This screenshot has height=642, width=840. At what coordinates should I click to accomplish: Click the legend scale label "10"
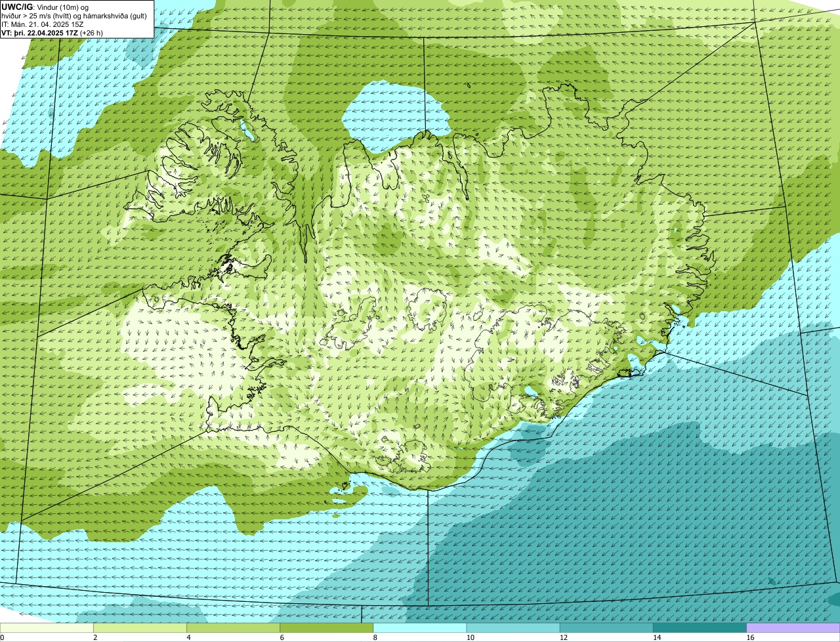[x=470, y=637]
